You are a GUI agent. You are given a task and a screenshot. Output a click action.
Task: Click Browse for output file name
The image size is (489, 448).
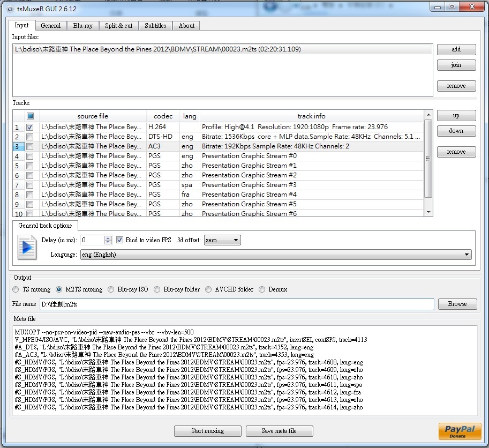457,304
